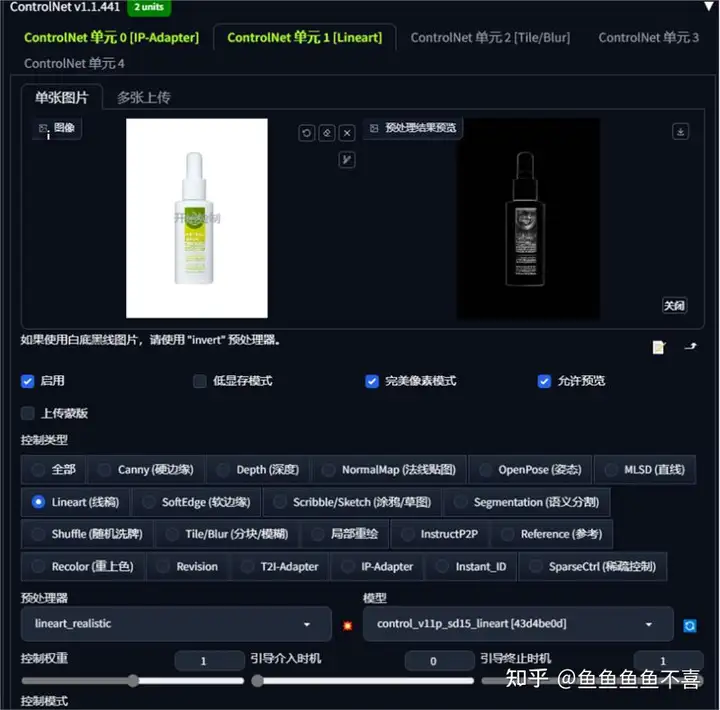Select Segmentation (语义分割) option
The width and height of the screenshot is (720, 710).
coord(527,502)
